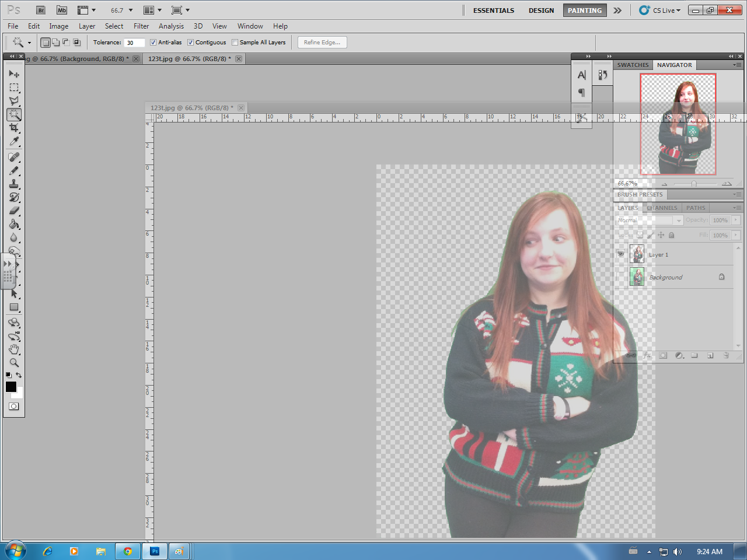Open the Character panel icon
The width and height of the screenshot is (747, 560).
coord(581,75)
